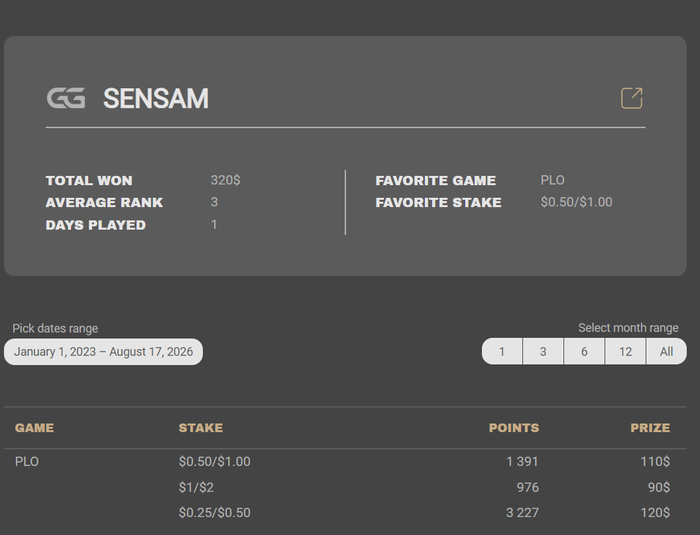Image resolution: width=700 pixels, height=535 pixels.
Task: Select the 6 month range
Action: [x=584, y=351]
